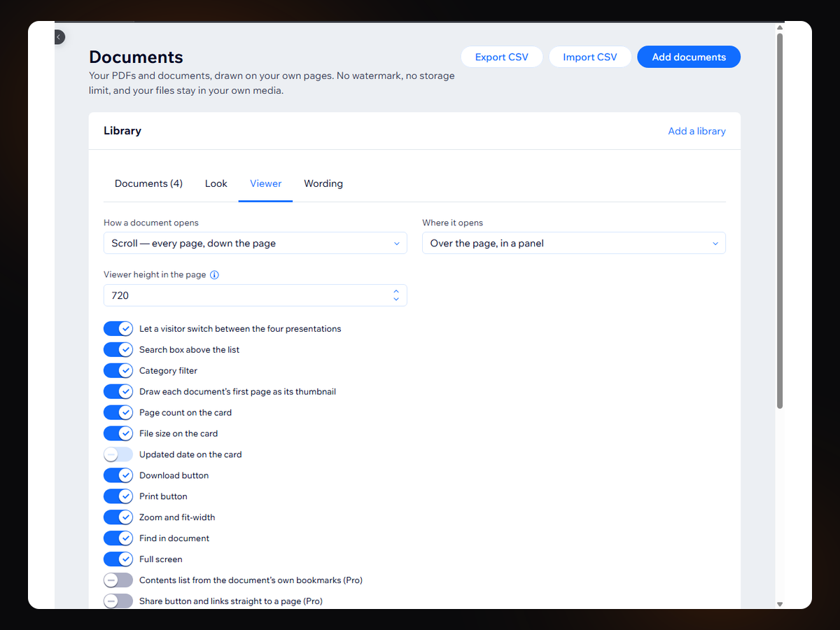840x630 pixels.
Task: Click the Export CSV button
Action: 502,57
